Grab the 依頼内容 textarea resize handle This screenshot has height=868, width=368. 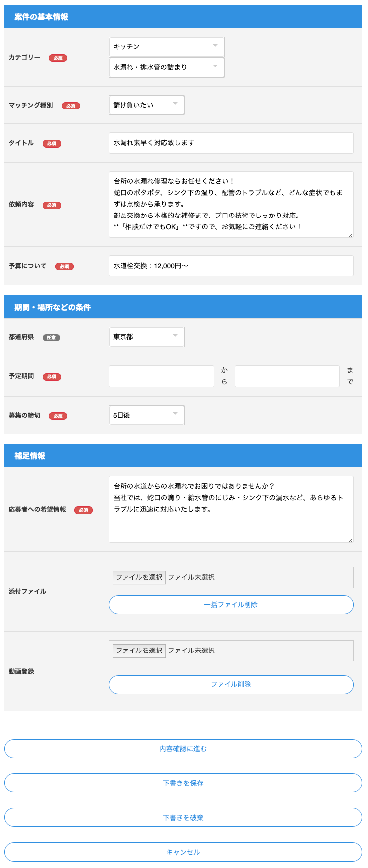(x=350, y=235)
